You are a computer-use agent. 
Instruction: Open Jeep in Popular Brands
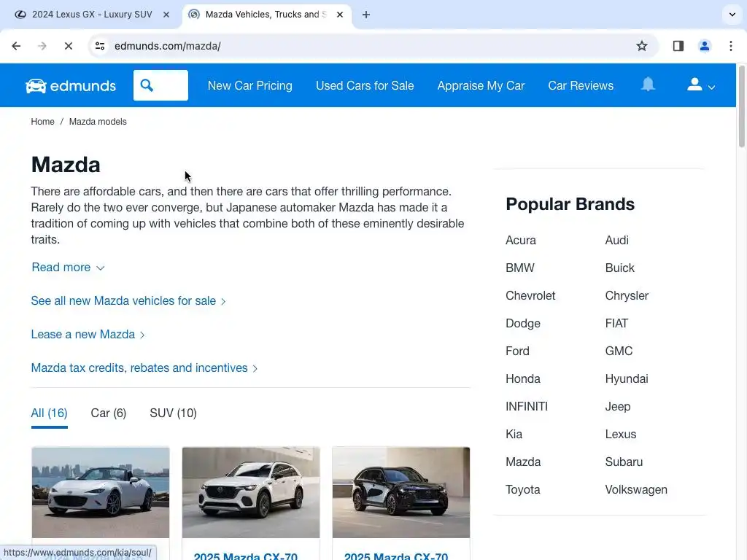click(x=618, y=406)
